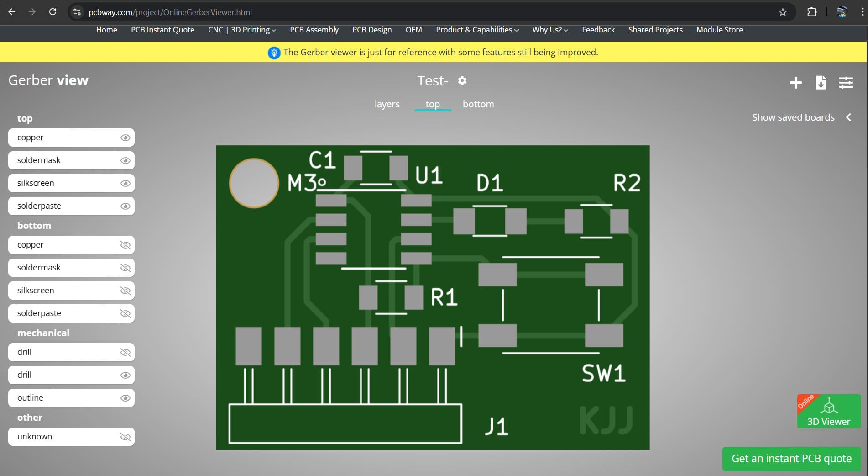This screenshot has width=868, height=476.
Task: Launch the online 3D Viewer
Action: click(x=828, y=411)
